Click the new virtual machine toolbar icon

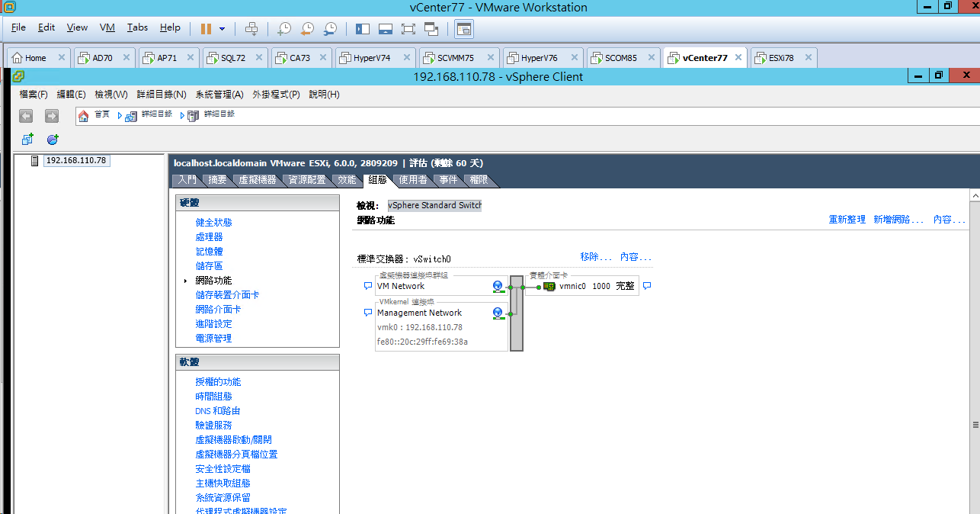[27, 140]
